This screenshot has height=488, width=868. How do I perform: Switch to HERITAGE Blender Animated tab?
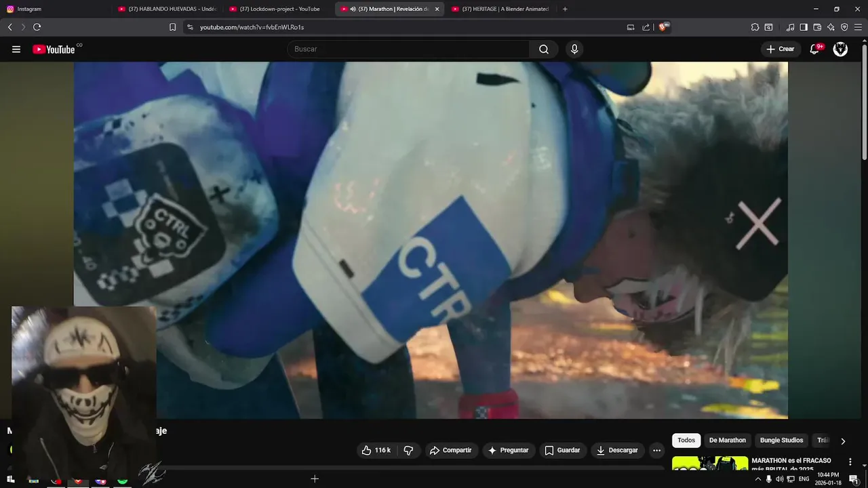click(501, 9)
